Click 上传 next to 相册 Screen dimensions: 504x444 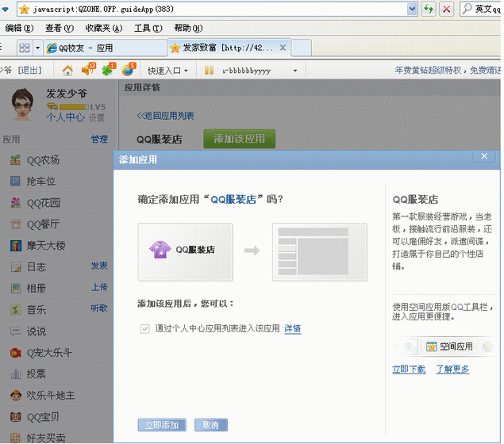click(99, 287)
